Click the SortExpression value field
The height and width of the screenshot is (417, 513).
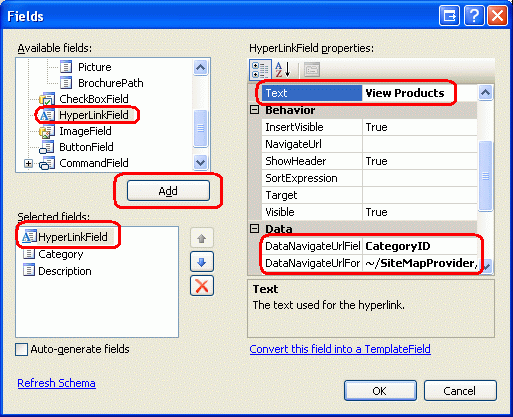coord(420,178)
